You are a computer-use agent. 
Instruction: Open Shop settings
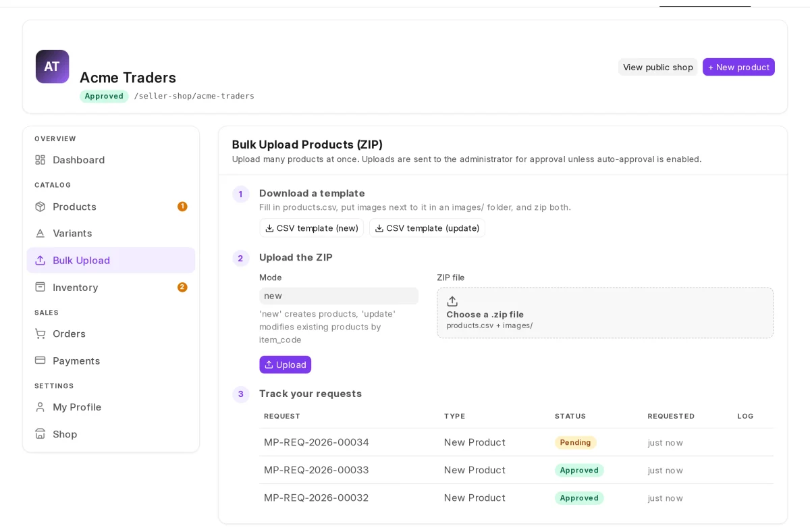[111, 434]
